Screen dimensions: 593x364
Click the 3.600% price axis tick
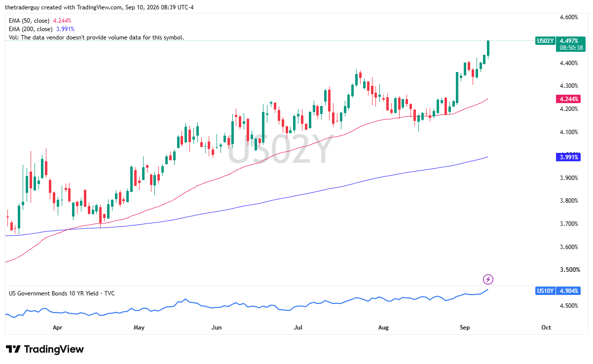569,247
